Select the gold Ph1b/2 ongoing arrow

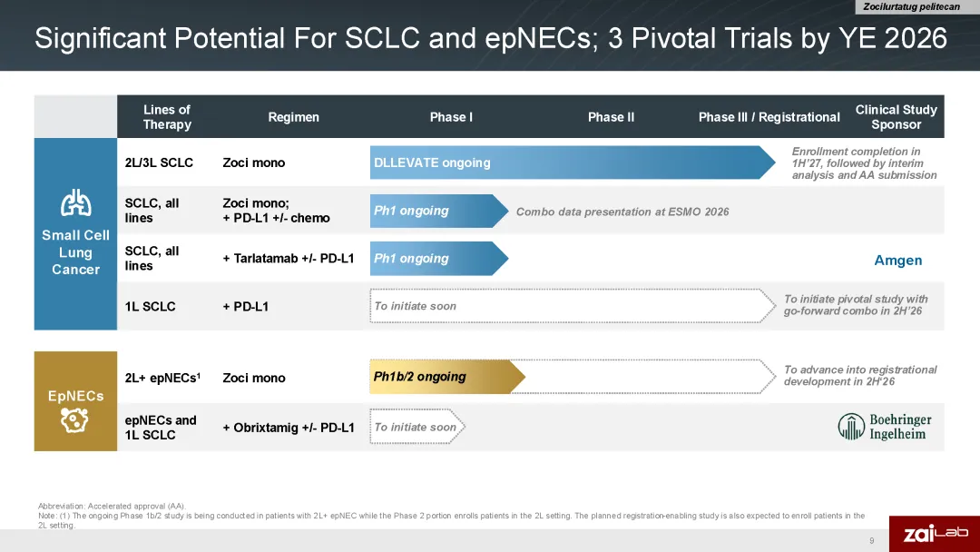click(x=446, y=377)
